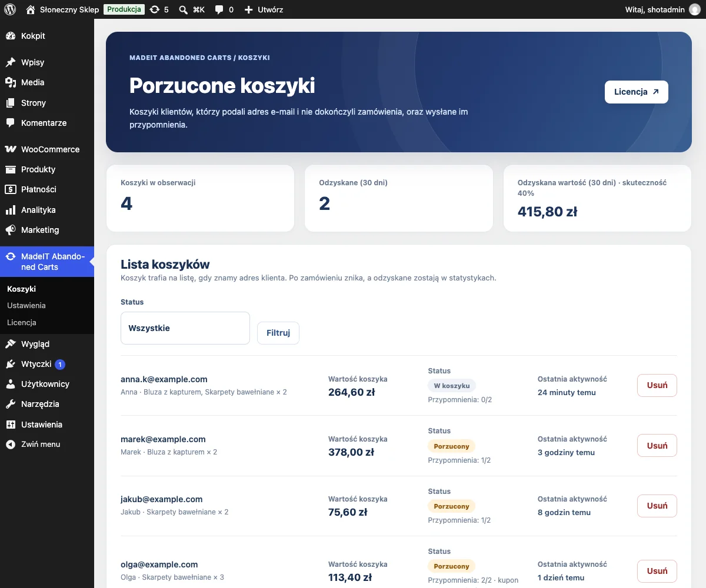Click the Narzędzia wrench icon
Screen dimensions: 706x588
click(x=10, y=404)
